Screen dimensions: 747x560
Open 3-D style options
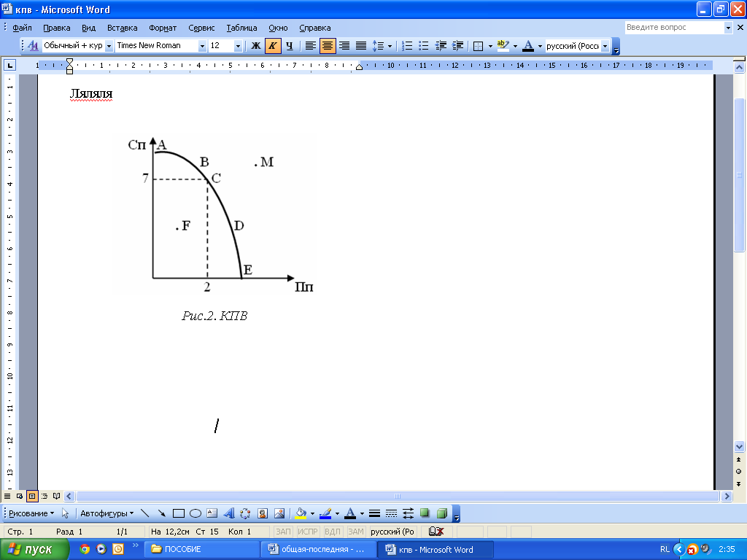click(x=441, y=513)
